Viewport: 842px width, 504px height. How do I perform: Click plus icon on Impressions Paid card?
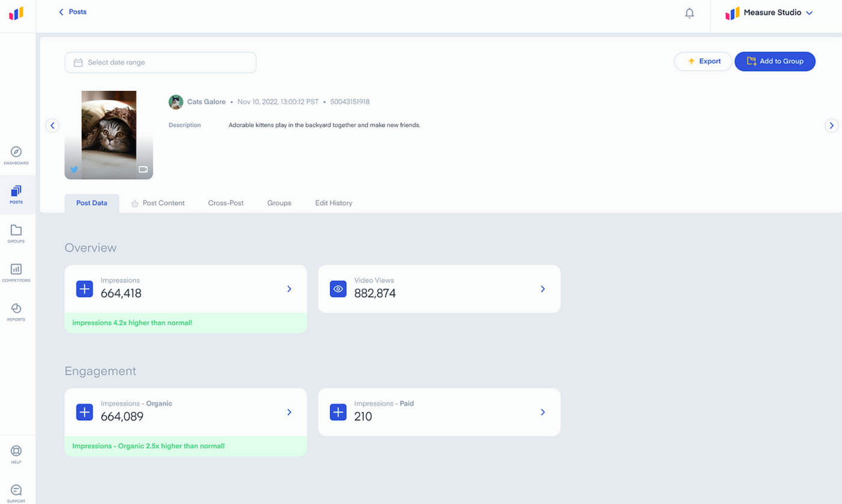339,412
